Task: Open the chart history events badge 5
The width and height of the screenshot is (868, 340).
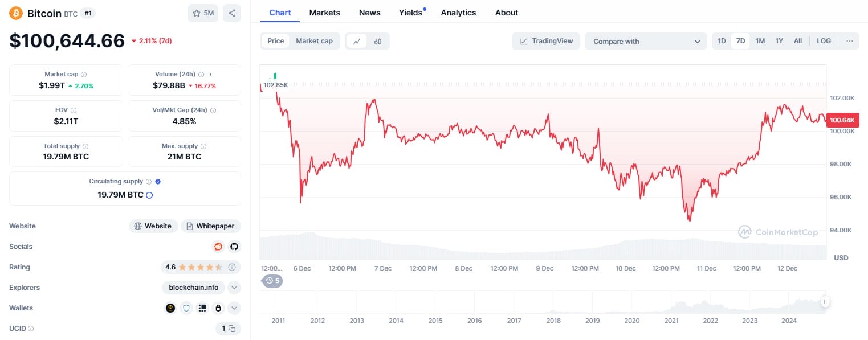Action: (x=272, y=281)
